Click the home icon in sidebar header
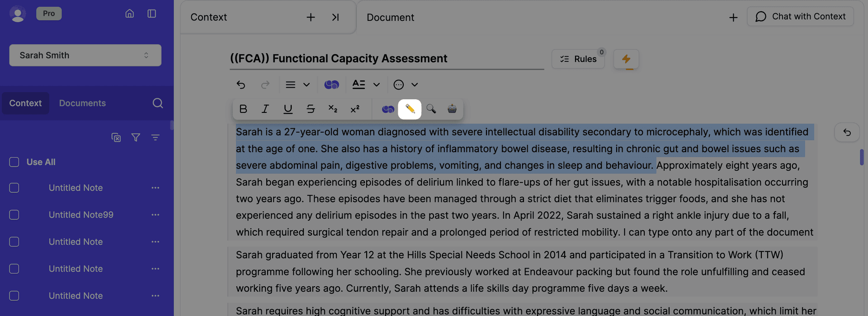 point(130,14)
